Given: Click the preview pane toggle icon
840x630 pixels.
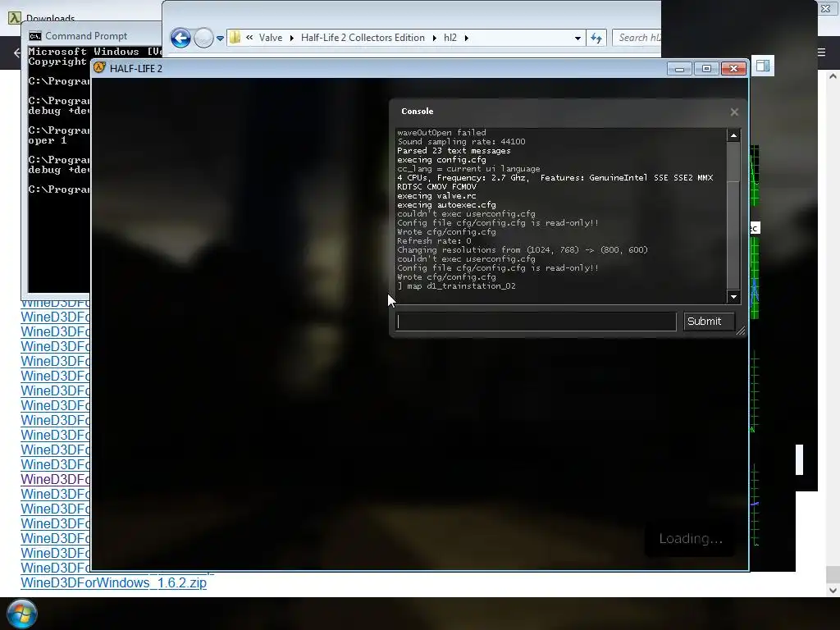Looking at the screenshot, I should (x=763, y=66).
